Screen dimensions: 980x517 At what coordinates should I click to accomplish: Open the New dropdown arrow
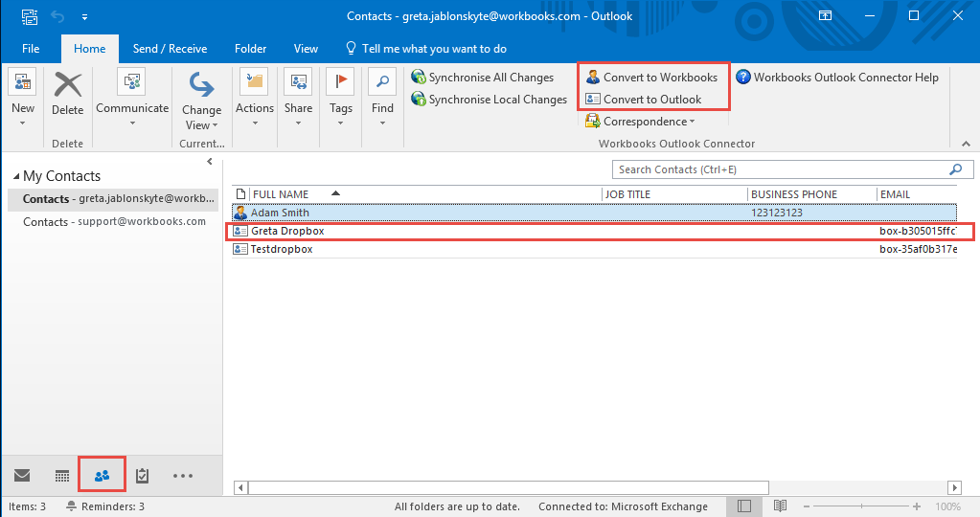tap(22, 123)
